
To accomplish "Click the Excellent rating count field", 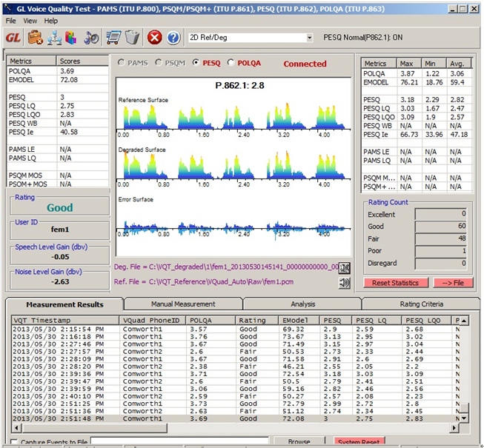I will [441, 214].
